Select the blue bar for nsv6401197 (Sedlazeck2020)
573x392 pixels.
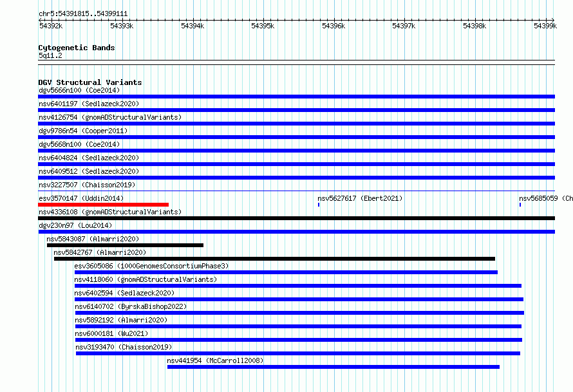coord(296,110)
